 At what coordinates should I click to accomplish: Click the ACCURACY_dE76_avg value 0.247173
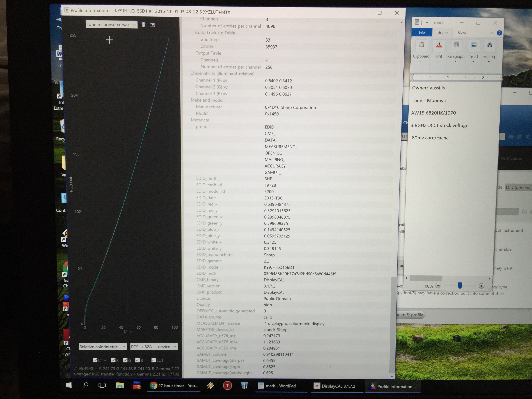pos(272,336)
